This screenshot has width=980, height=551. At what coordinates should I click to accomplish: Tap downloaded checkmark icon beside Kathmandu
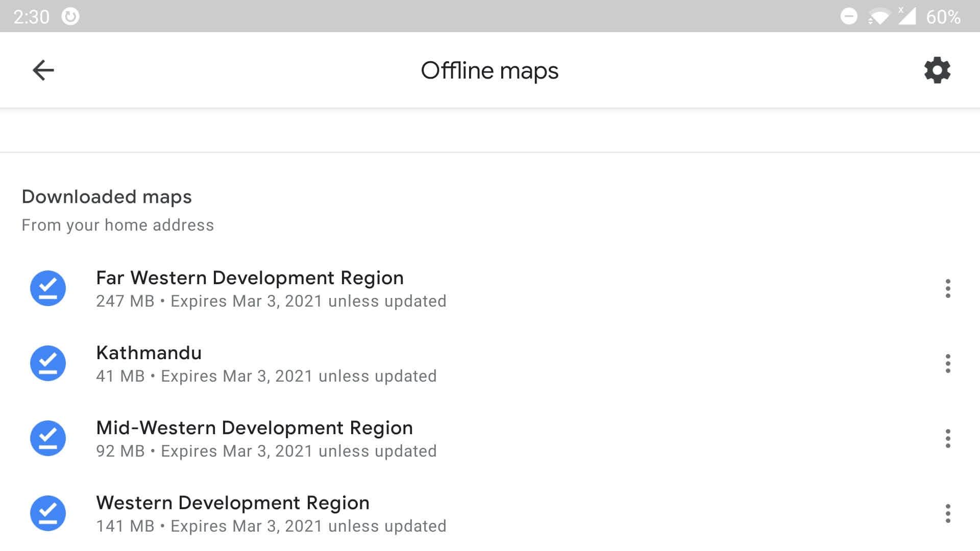pos(48,363)
